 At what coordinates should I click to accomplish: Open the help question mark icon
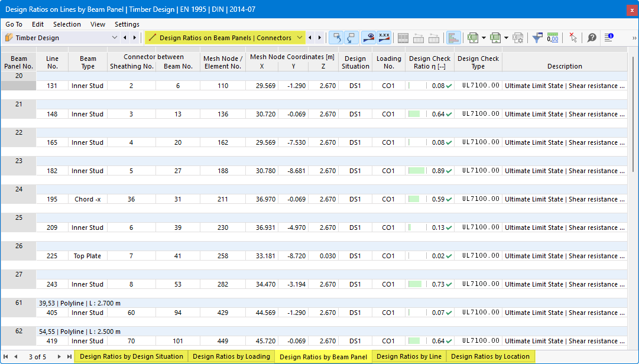click(x=592, y=38)
